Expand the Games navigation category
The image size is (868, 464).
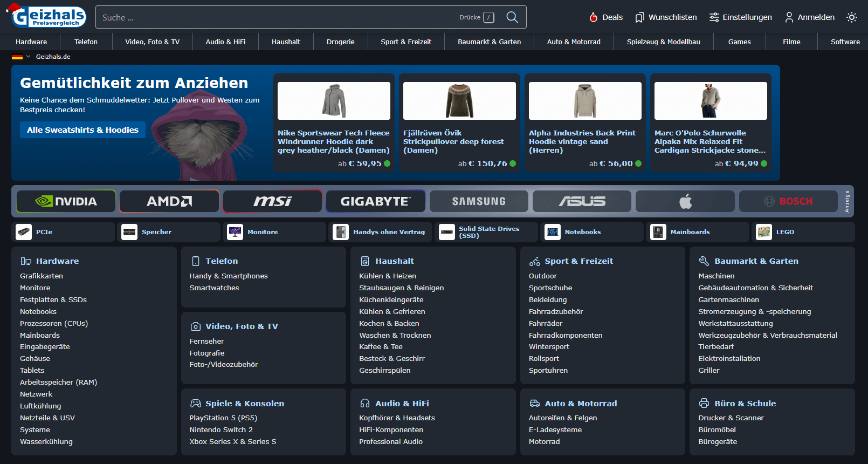(739, 42)
